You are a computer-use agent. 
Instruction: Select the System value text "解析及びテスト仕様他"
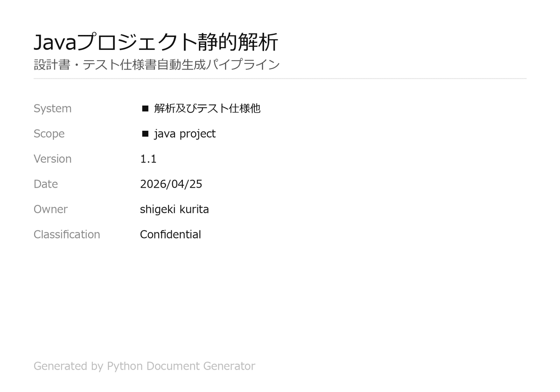207,109
